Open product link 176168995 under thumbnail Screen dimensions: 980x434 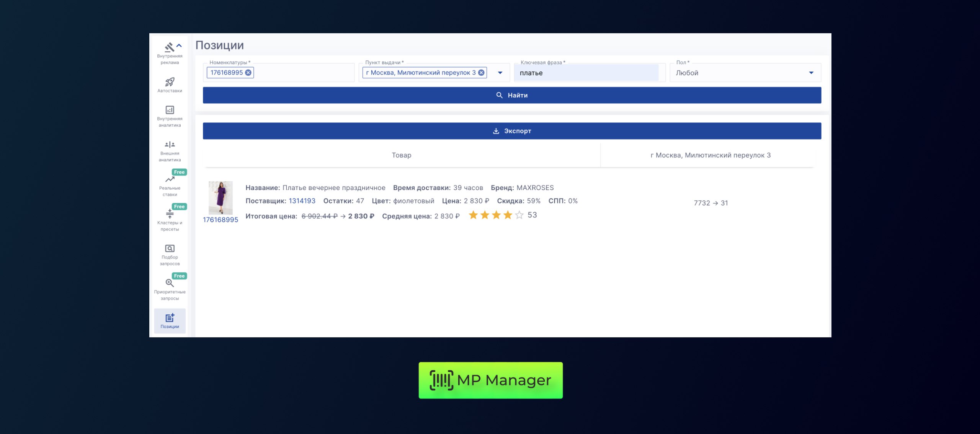click(x=220, y=219)
